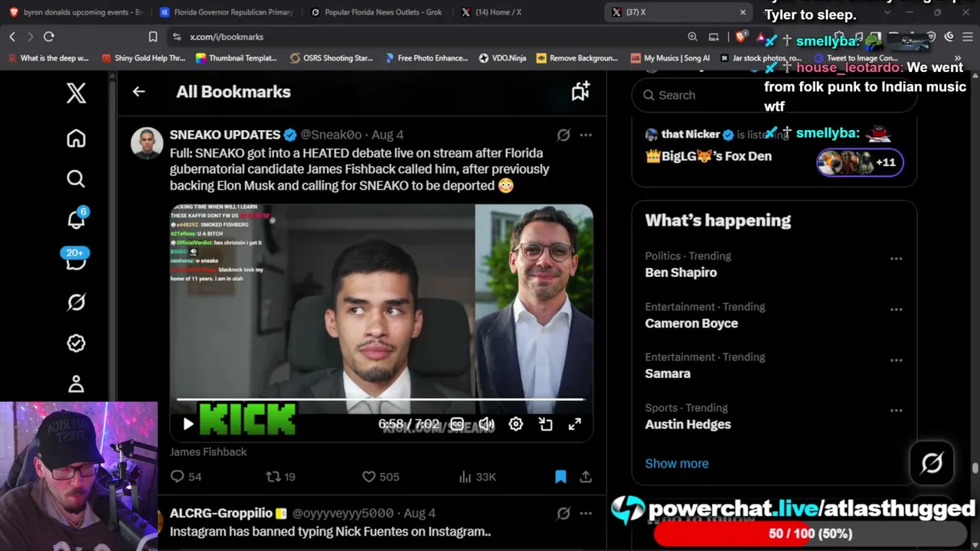The image size is (980, 551).
Task: Open 'OSRS Shooting Star...' bookmark
Action: pos(331,58)
